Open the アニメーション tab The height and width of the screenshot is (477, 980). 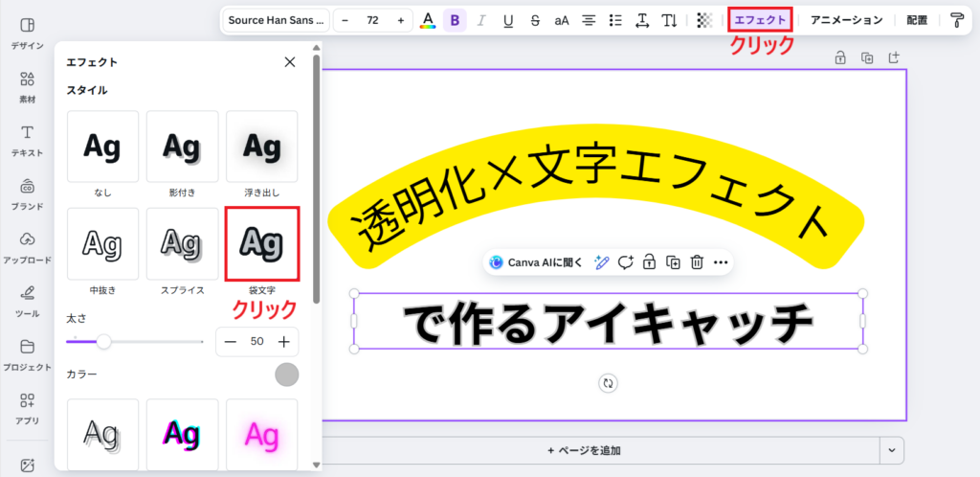click(846, 19)
